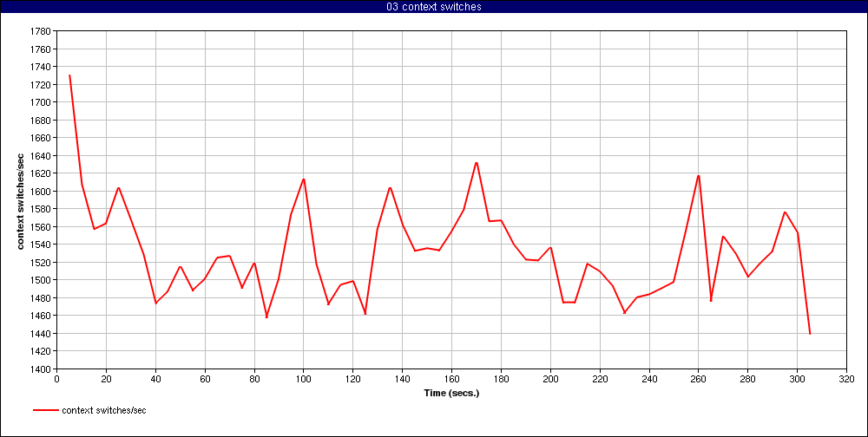Select the y-axis value 1640
868x437 pixels.
click(42, 156)
